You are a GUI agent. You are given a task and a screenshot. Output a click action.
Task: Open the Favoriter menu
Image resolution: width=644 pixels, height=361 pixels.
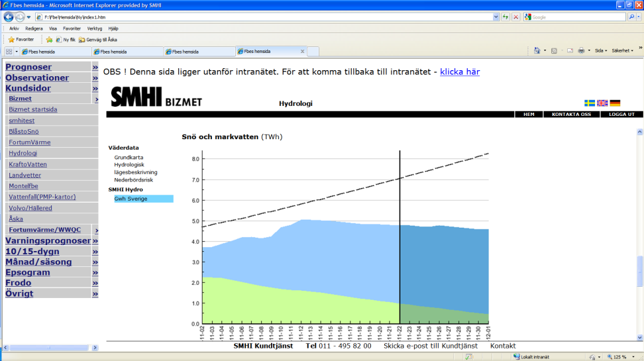[x=72, y=28]
